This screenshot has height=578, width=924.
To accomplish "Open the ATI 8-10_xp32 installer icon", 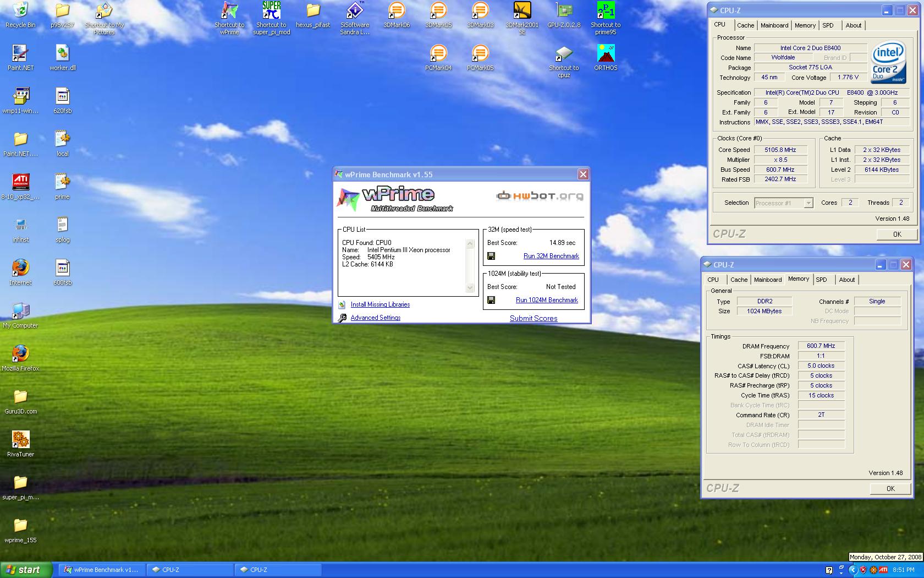I will click(20, 187).
